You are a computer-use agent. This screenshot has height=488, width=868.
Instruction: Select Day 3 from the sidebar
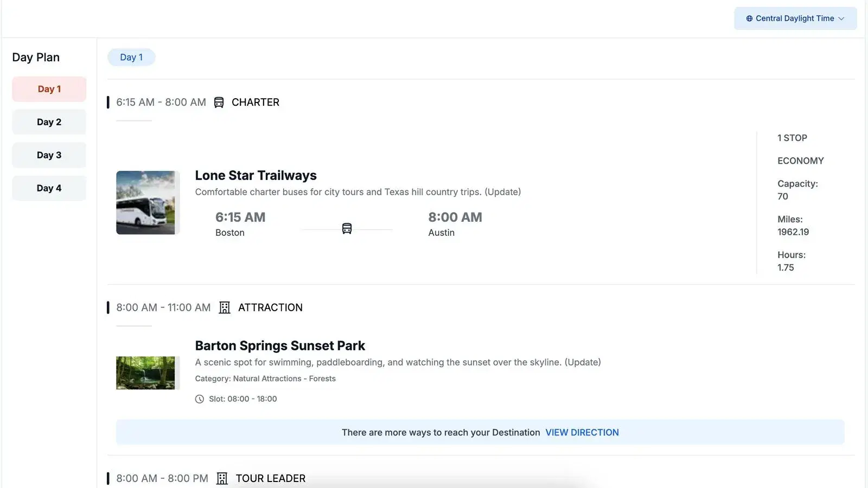coord(49,155)
